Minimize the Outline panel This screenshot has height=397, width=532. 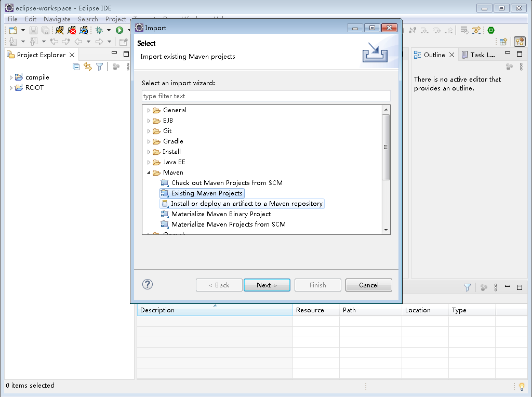tap(508, 53)
